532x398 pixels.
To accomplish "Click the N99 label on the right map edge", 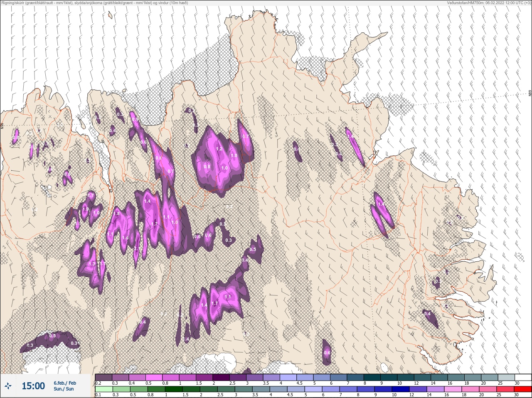I will click(530, 93).
